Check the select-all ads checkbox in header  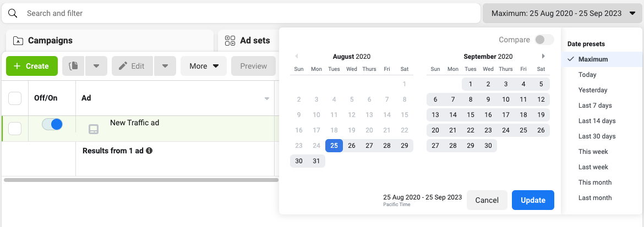click(x=15, y=98)
